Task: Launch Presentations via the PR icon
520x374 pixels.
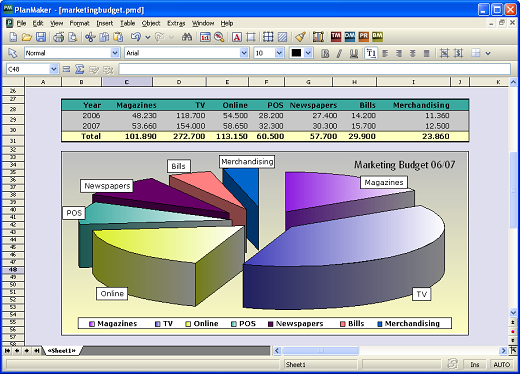Action: (364, 36)
